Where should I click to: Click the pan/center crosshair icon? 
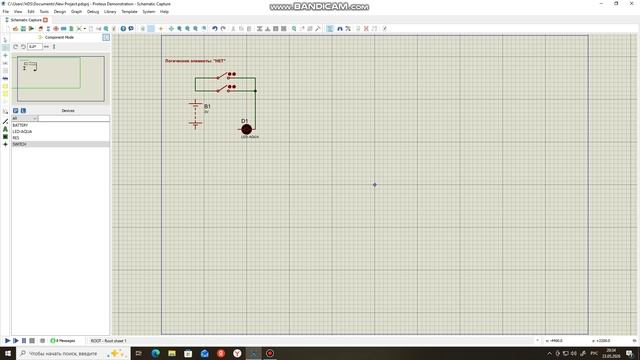pos(171,29)
